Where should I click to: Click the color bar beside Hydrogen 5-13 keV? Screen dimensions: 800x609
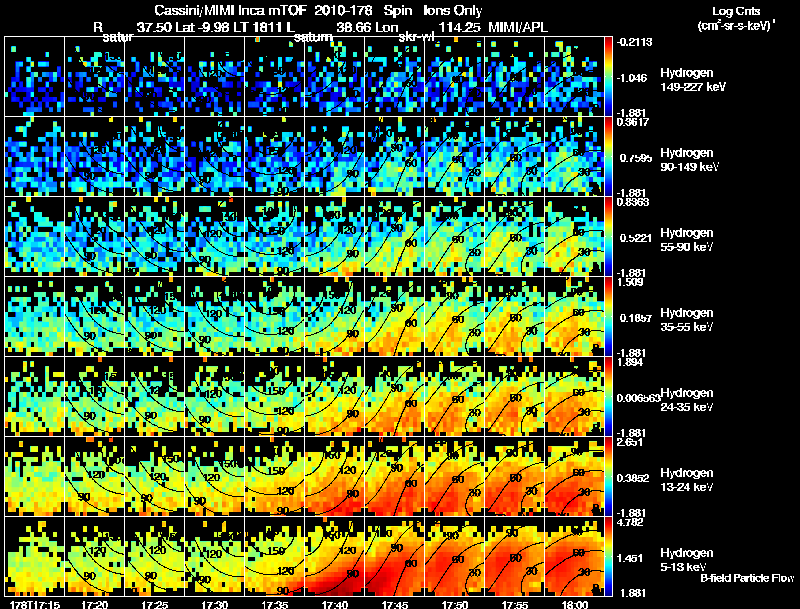[608, 556]
